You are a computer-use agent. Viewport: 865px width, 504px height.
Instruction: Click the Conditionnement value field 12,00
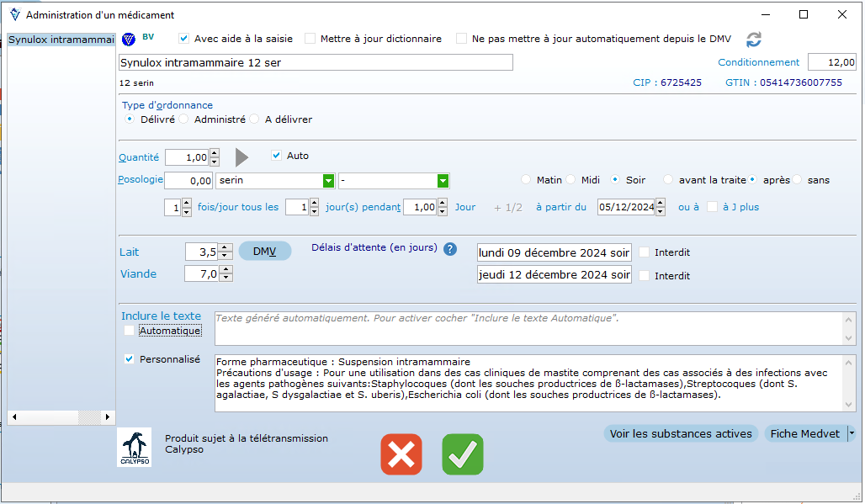point(832,62)
